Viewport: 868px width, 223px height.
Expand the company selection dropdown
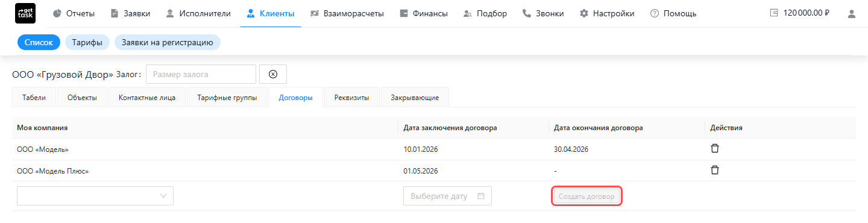tap(95, 196)
